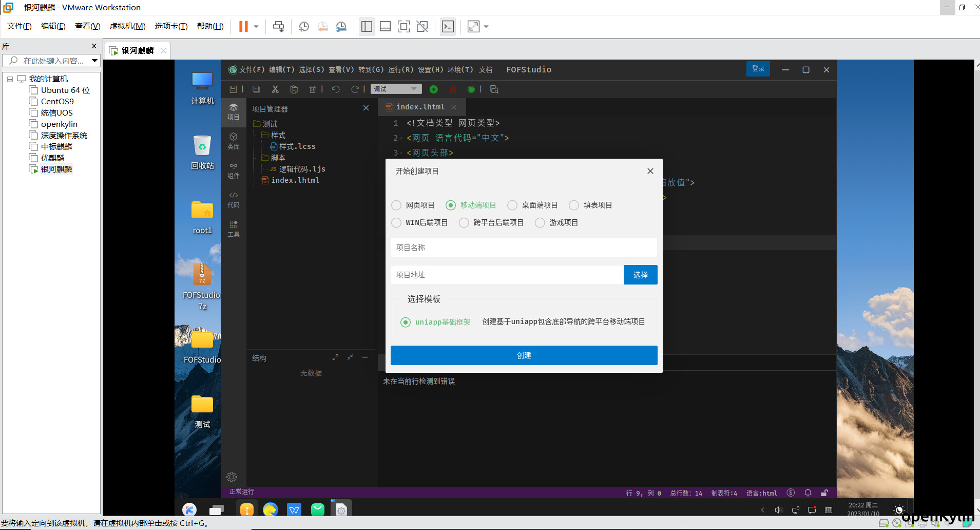This screenshot has width=980, height=530.
Task: Choose the 游戏项目 project type
Action: [540, 223]
